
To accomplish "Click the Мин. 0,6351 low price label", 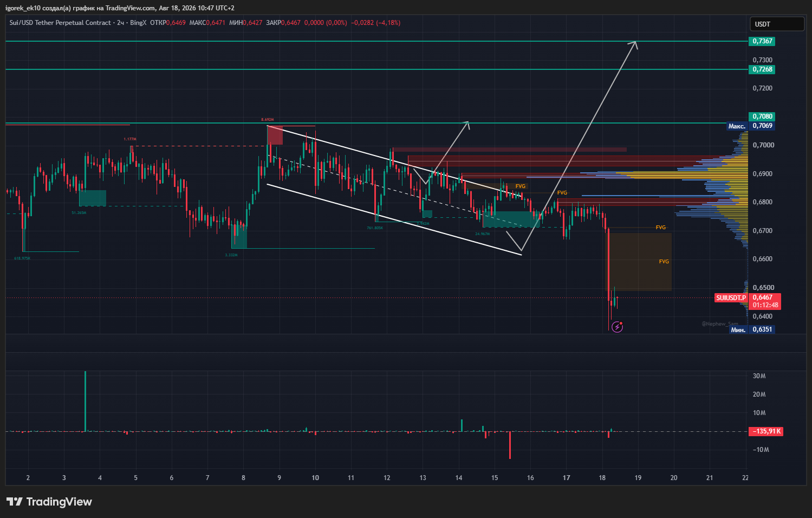I will pyautogui.click(x=752, y=329).
